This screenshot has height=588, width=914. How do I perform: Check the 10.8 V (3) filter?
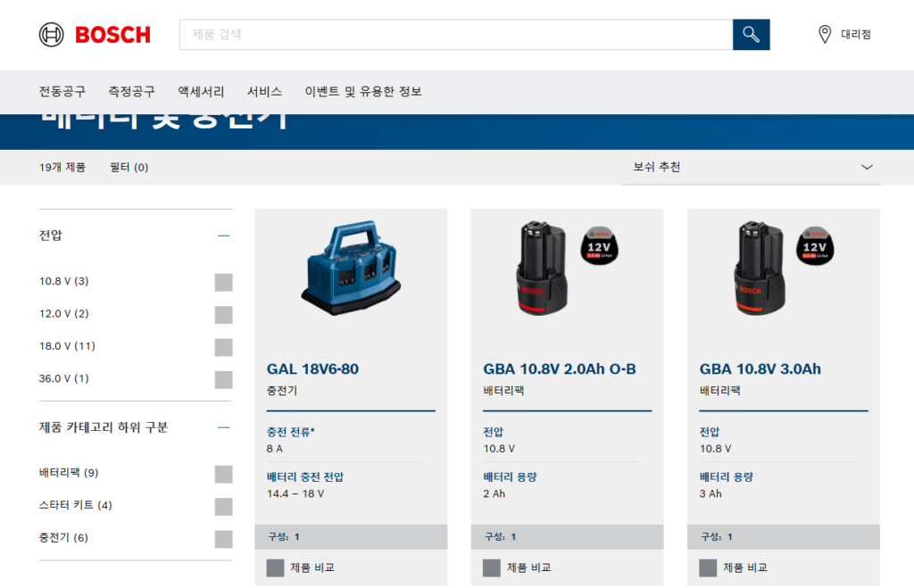(224, 283)
